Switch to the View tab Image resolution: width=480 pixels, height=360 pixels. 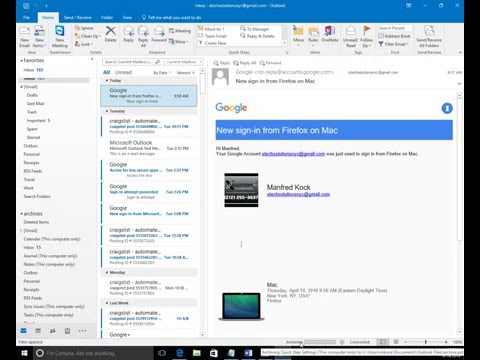pyautogui.click(x=127, y=17)
